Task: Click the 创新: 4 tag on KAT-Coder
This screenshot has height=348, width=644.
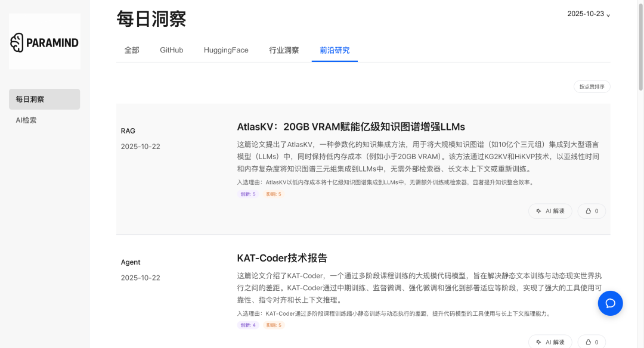Action: coord(248,325)
